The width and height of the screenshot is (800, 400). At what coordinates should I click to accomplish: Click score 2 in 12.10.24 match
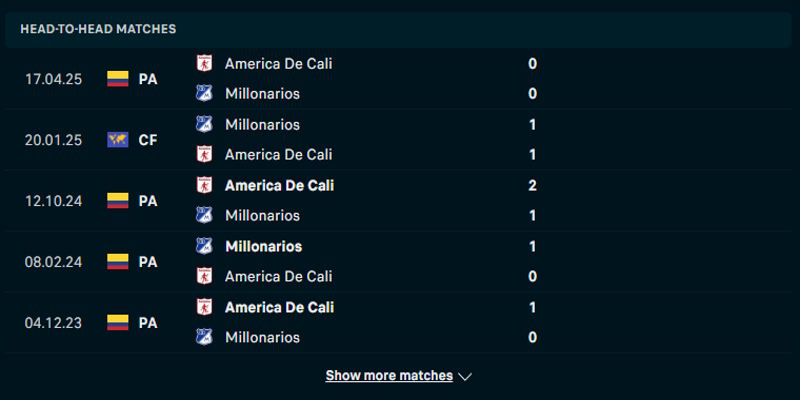point(533,185)
